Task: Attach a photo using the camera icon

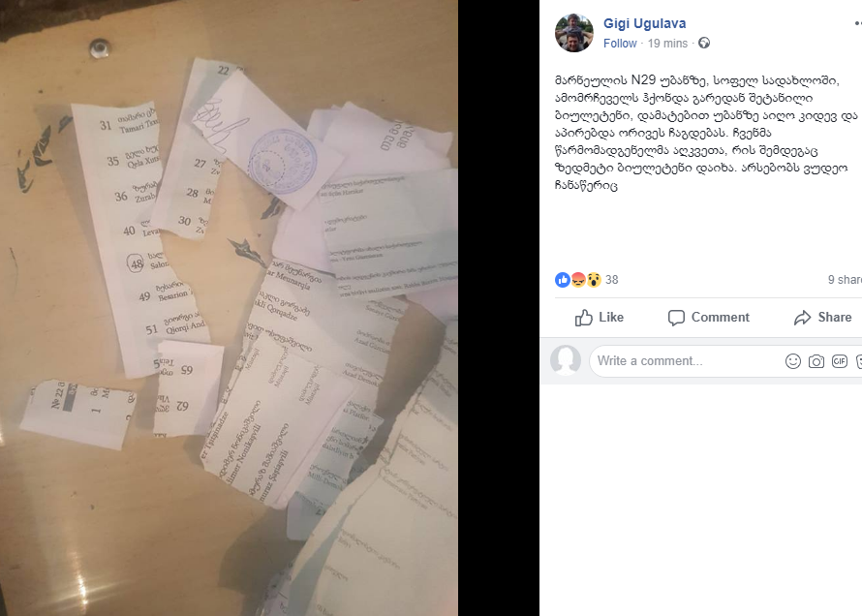Action: [x=816, y=361]
